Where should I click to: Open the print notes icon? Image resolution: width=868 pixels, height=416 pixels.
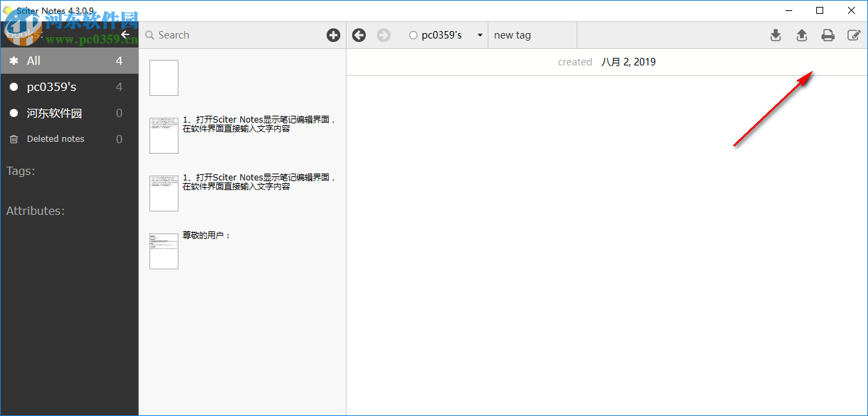coord(828,34)
